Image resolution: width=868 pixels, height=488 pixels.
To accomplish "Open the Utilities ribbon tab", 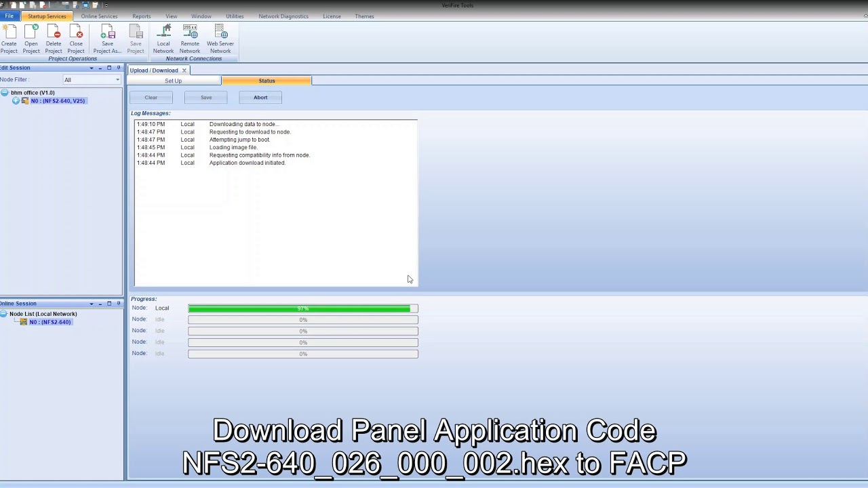I will [235, 16].
